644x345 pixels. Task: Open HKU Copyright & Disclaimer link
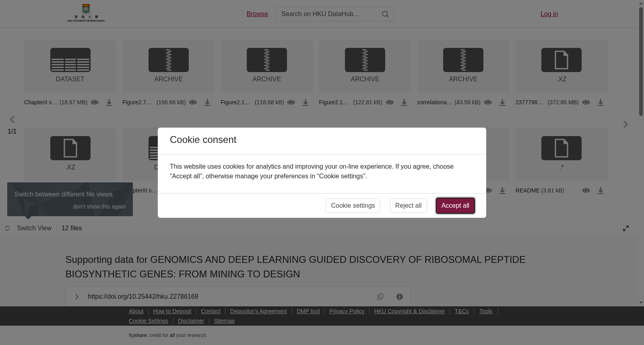[409, 311]
